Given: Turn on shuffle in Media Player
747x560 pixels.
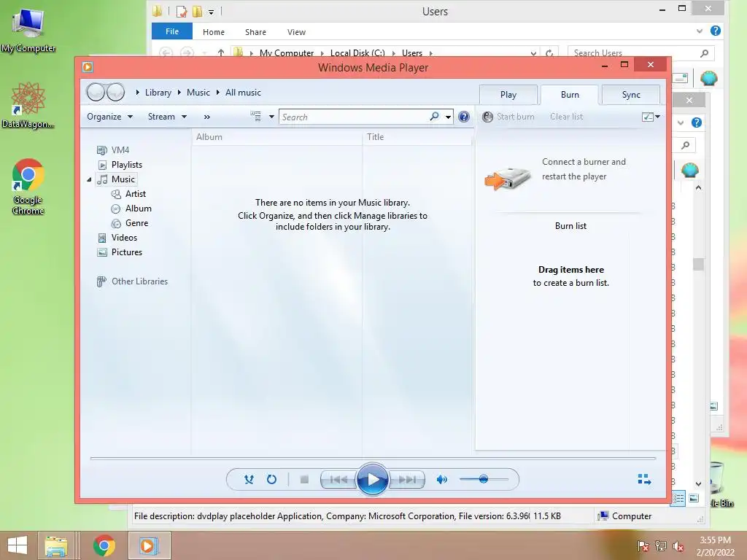Looking at the screenshot, I should pos(249,480).
